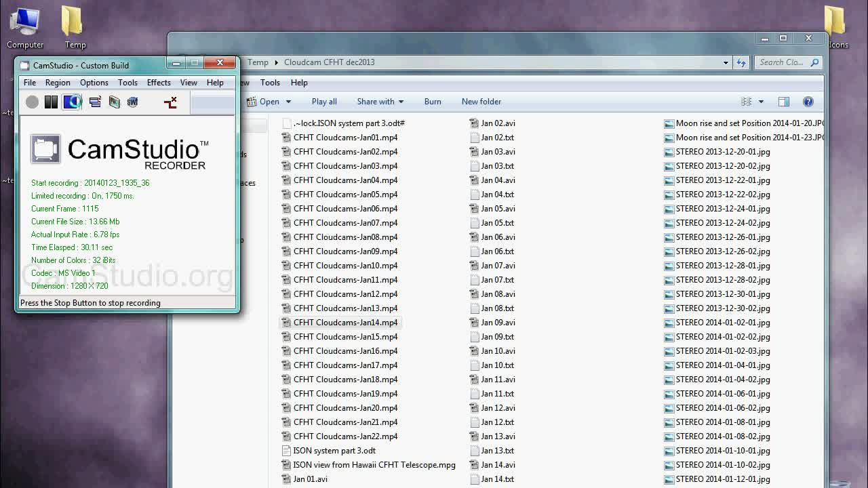The width and height of the screenshot is (868, 488).
Task: Select the ISON view from Hawaii CFHT Telescope.mpg icon
Action: pyautogui.click(x=287, y=465)
